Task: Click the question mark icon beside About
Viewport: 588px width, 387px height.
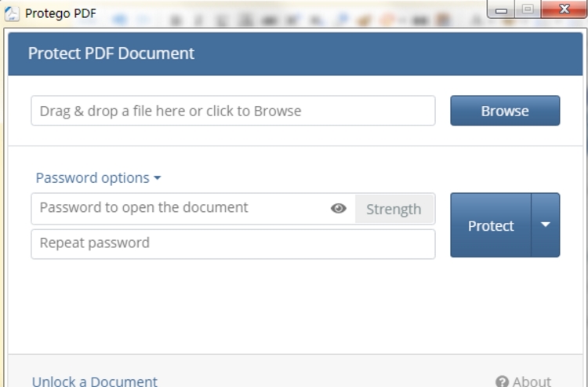Action: 502,382
